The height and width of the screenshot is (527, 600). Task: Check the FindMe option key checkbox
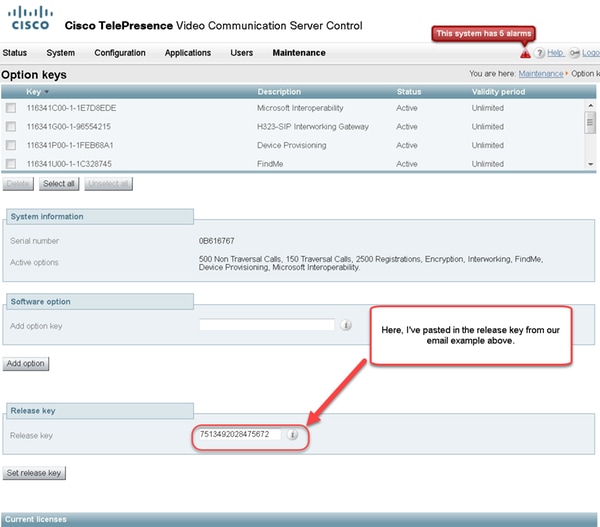[11, 163]
